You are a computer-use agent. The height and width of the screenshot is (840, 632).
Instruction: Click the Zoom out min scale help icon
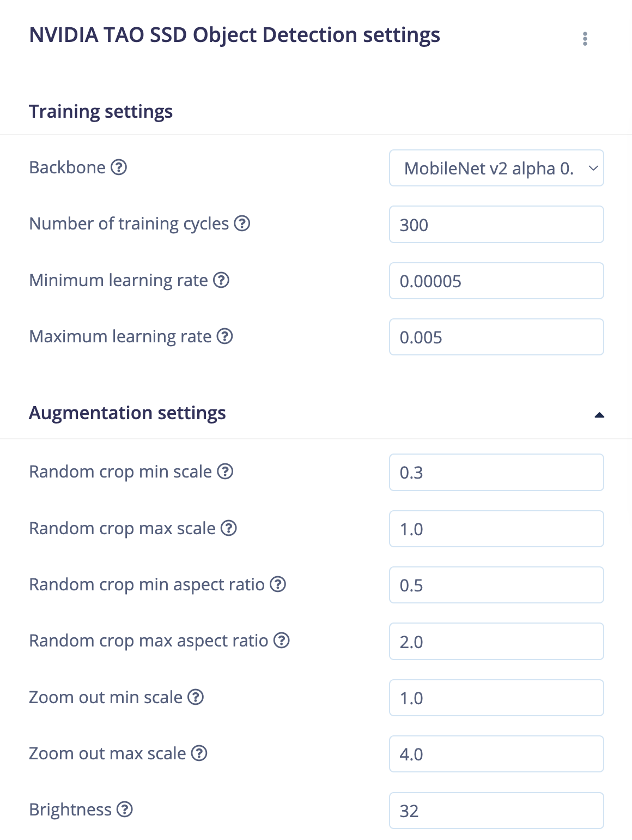[196, 697]
